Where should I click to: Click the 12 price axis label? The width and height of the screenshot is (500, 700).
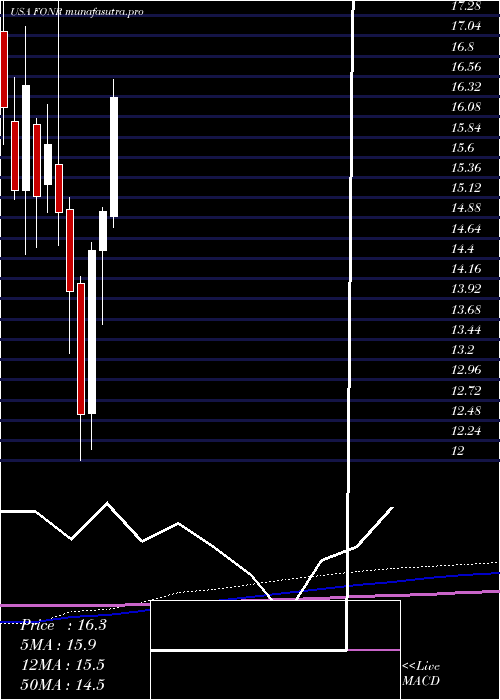point(458,451)
